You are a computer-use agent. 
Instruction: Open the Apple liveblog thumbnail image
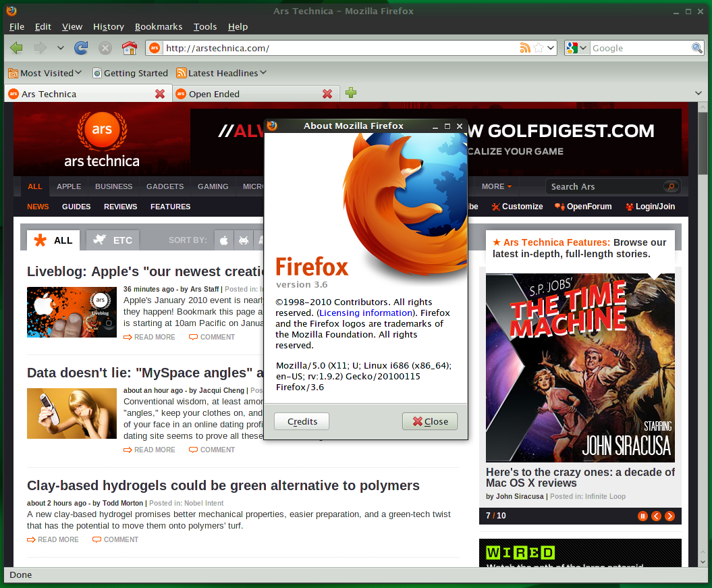[72, 312]
